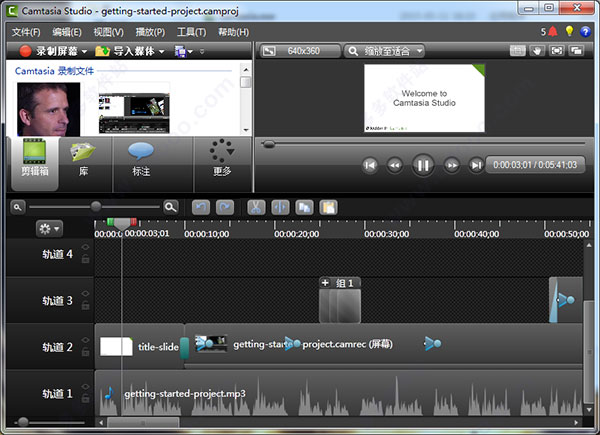Click the timeline horizontal scrollbar thumb
The height and width of the screenshot is (435, 600).
pos(143,423)
